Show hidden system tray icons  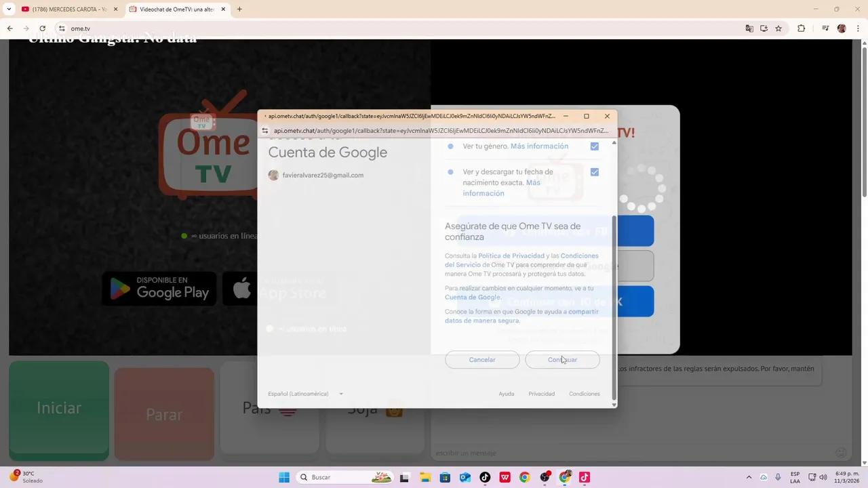(749, 477)
